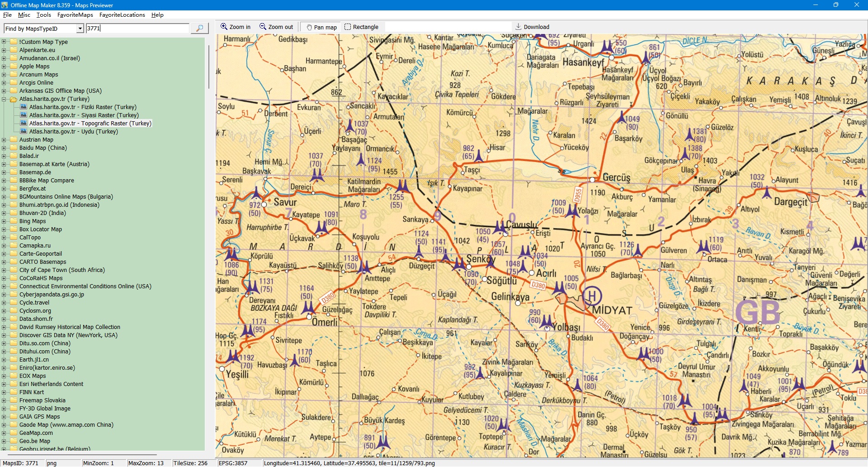Click the Download arrow icon
This screenshot has width=868, height=467.
519,27
